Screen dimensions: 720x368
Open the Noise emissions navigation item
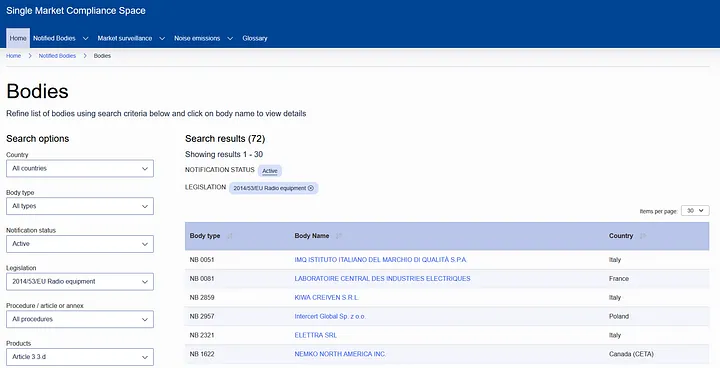coord(197,39)
